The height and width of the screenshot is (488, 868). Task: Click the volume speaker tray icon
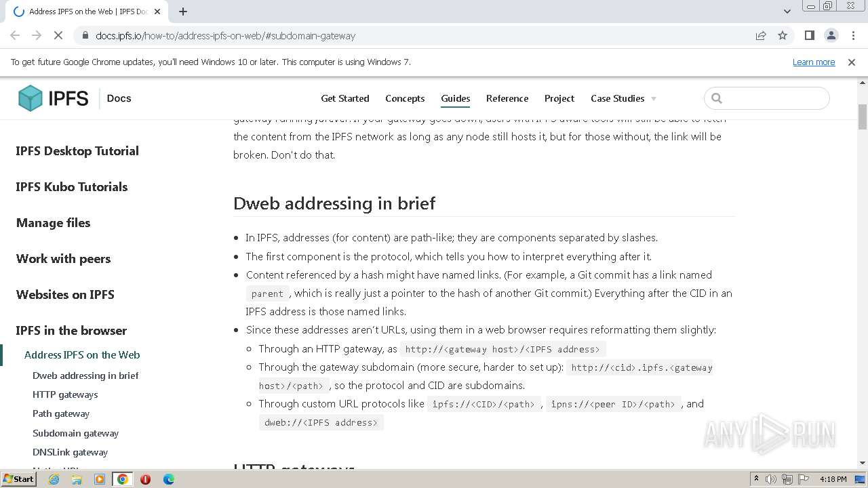tap(771, 479)
